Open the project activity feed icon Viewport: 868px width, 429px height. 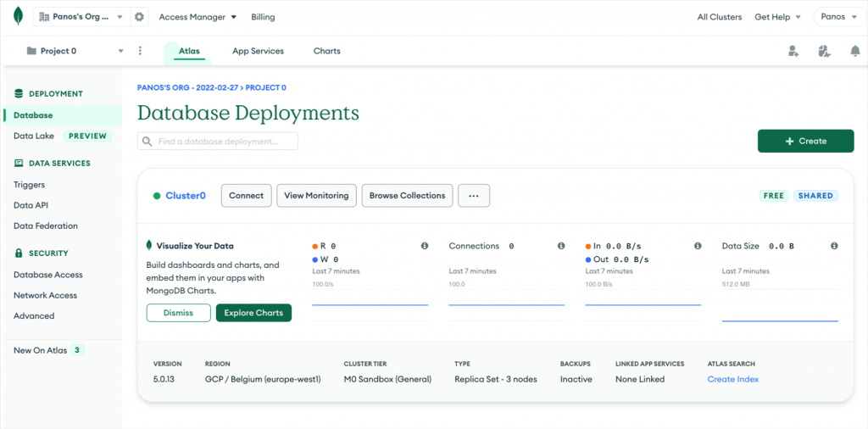click(824, 51)
